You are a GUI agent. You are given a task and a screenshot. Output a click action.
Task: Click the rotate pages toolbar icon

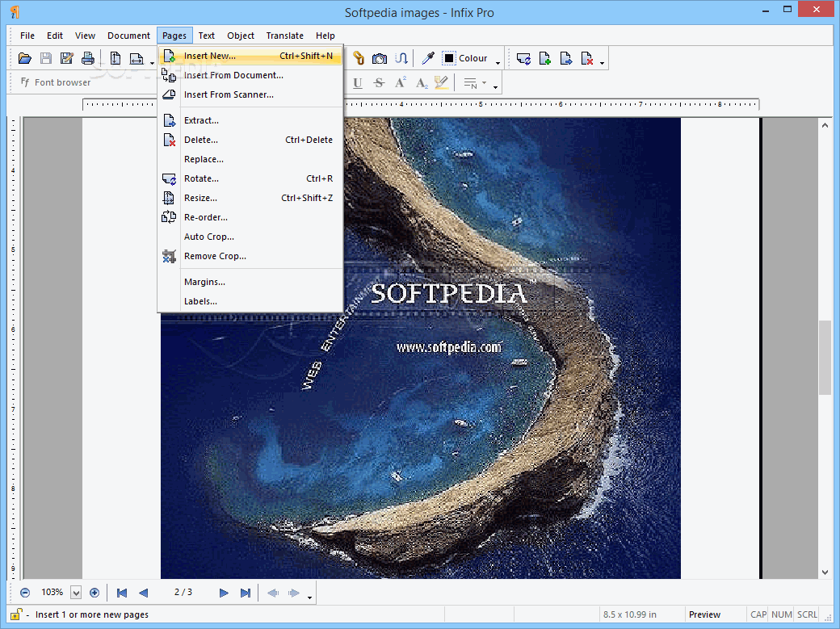point(523,58)
